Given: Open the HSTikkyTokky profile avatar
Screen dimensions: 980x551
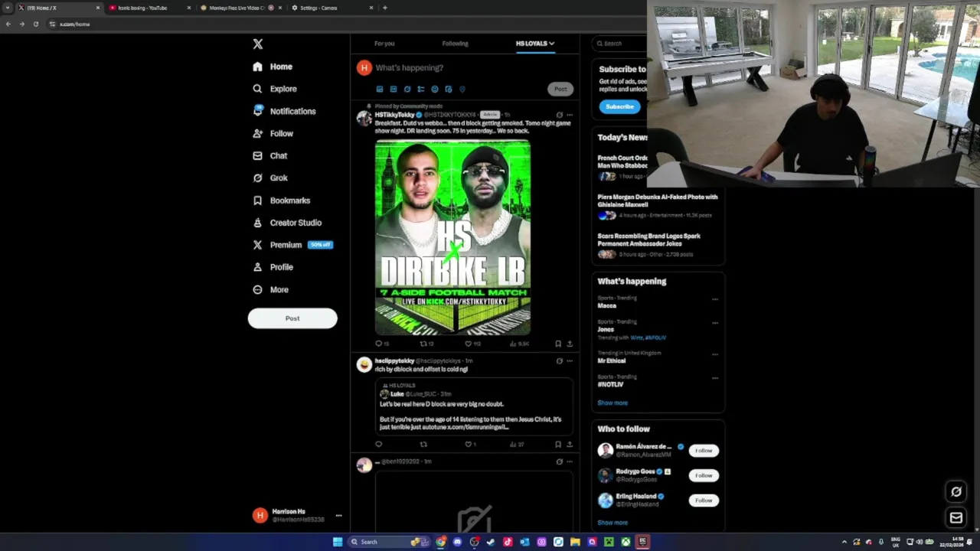Looking at the screenshot, I should click(x=364, y=118).
